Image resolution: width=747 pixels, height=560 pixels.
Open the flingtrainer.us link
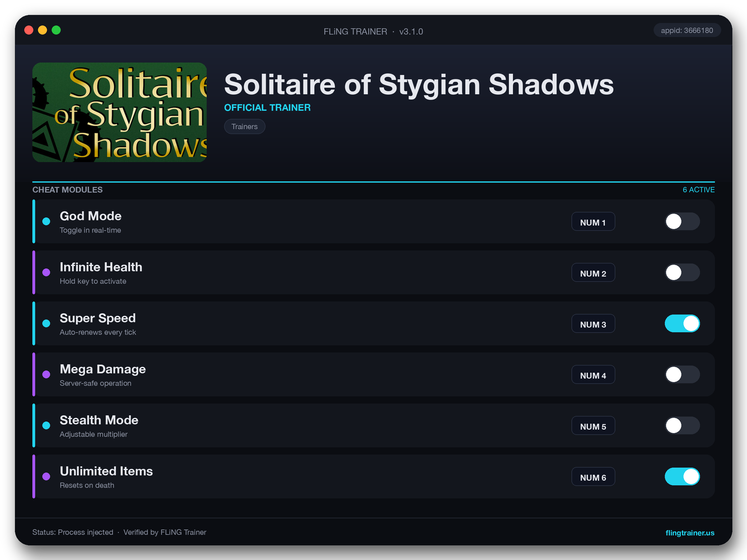click(x=690, y=533)
